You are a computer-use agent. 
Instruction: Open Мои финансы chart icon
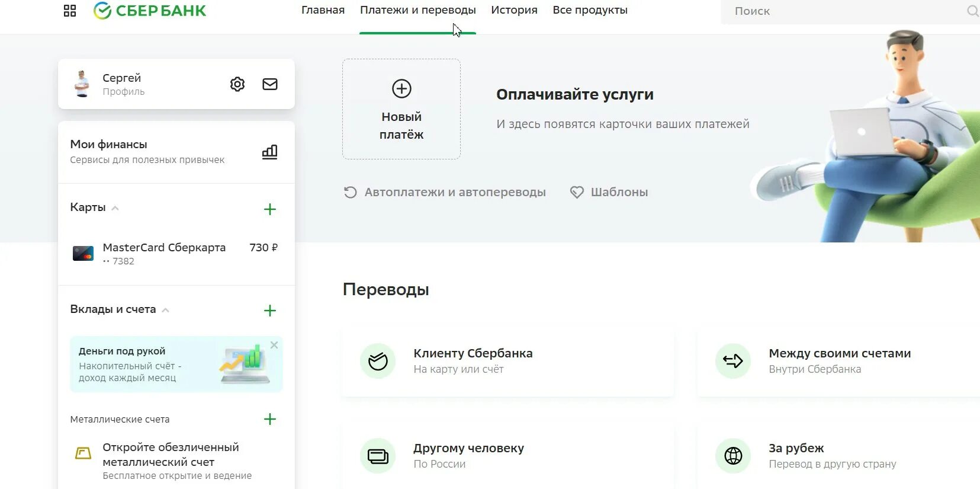(x=270, y=152)
